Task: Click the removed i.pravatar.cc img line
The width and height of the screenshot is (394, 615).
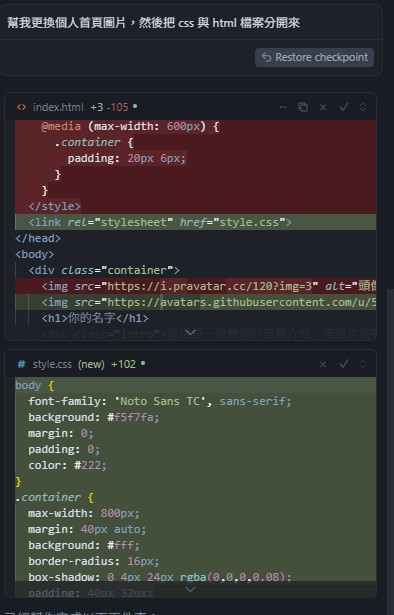Action: click(195, 286)
